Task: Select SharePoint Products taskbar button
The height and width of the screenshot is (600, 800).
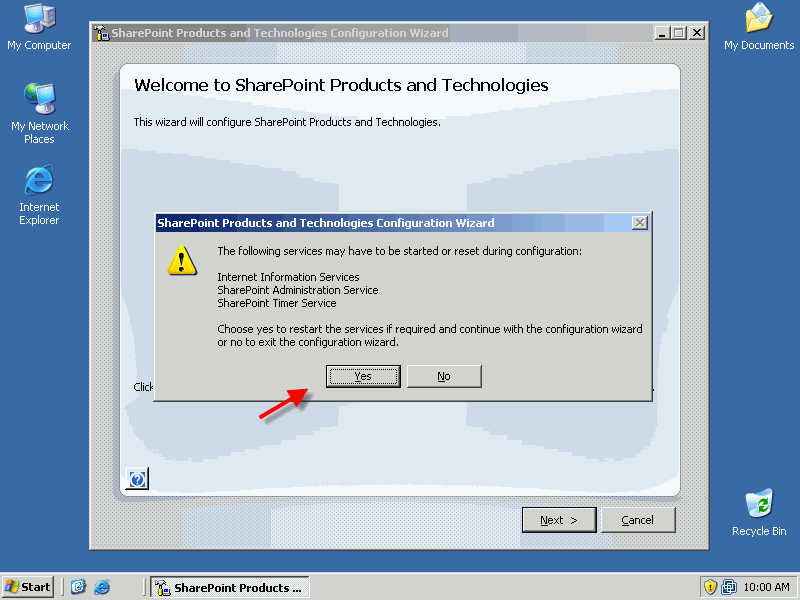Action: point(230,587)
